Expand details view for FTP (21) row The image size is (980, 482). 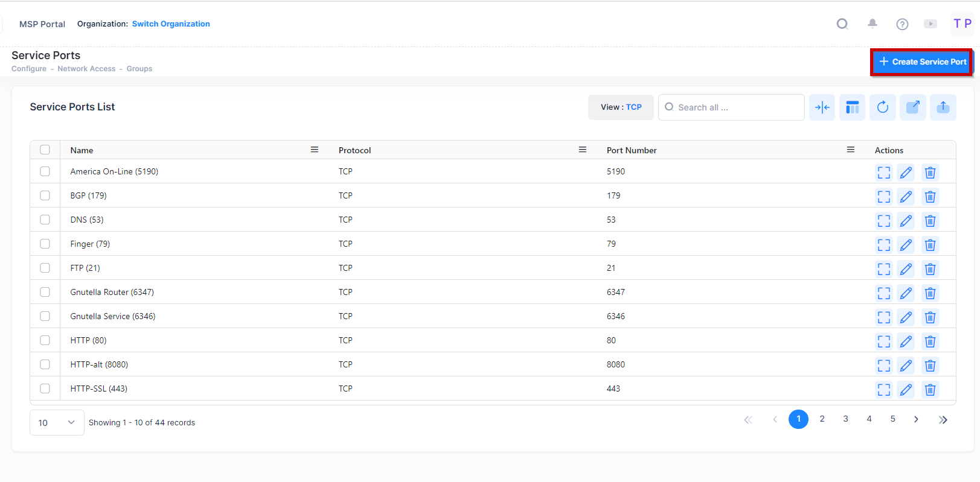coord(883,269)
